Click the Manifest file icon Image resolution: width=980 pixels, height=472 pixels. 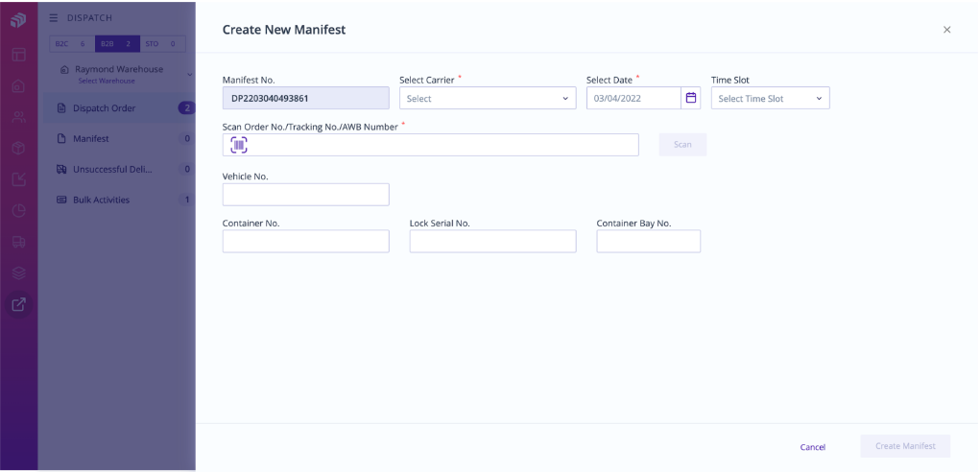tap(61, 138)
